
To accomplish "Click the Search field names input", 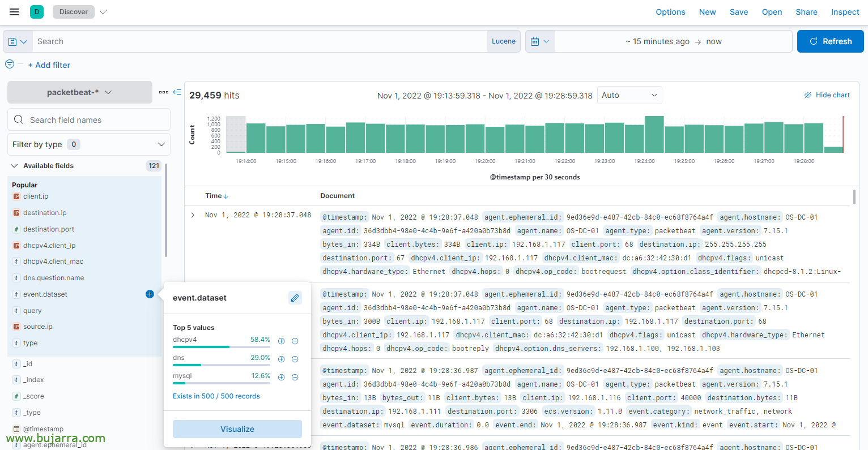I will (x=89, y=119).
